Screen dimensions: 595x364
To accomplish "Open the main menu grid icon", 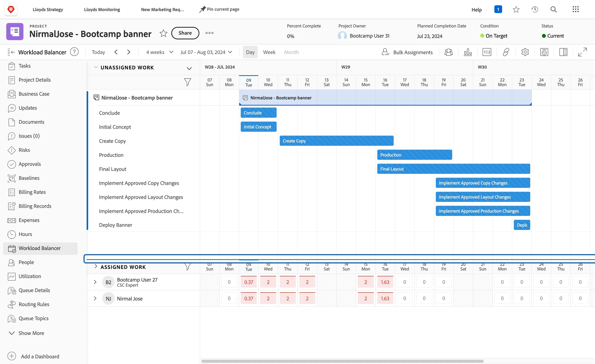I will click(x=576, y=9).
